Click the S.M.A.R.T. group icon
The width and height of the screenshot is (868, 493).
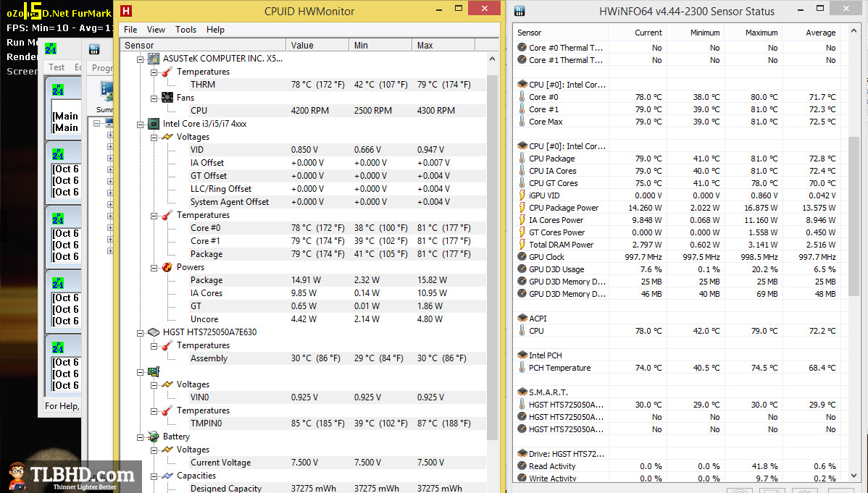[522, 392]
